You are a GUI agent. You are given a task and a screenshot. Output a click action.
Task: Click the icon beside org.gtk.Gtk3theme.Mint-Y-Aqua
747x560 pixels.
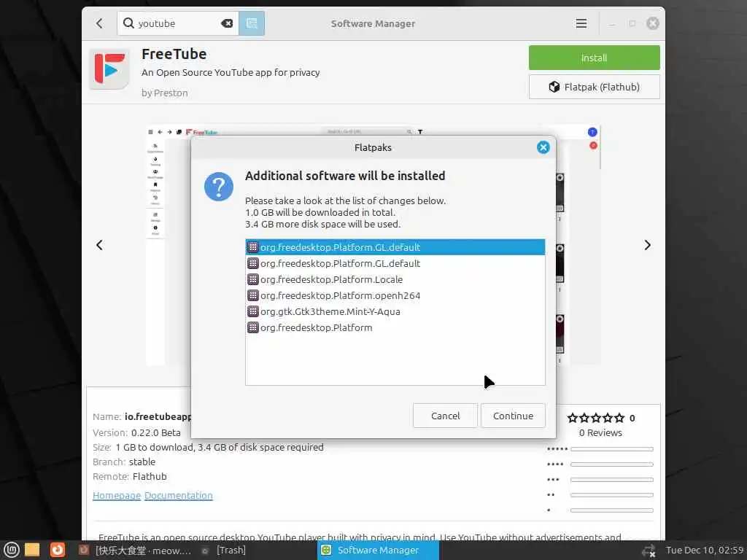click(x=253, y=311)
